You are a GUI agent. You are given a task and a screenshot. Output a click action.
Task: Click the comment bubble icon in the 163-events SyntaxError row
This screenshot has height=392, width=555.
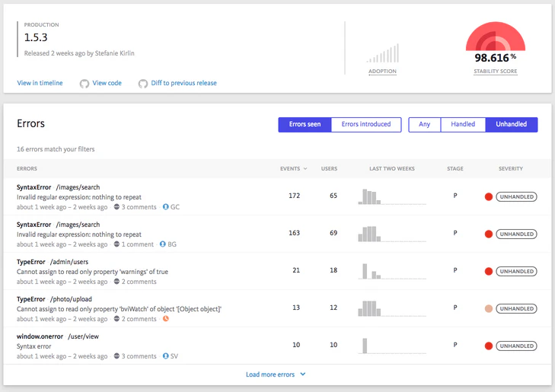tap(116, 244)
